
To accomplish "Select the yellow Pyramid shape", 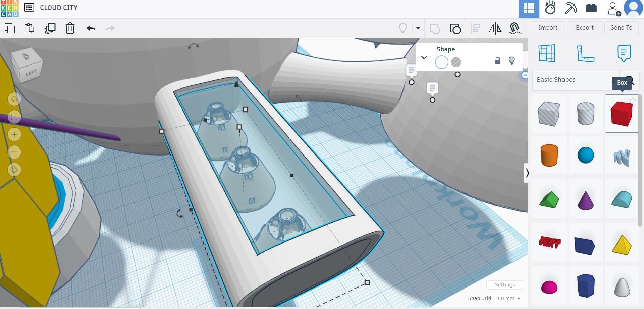I will coord(622,245).
